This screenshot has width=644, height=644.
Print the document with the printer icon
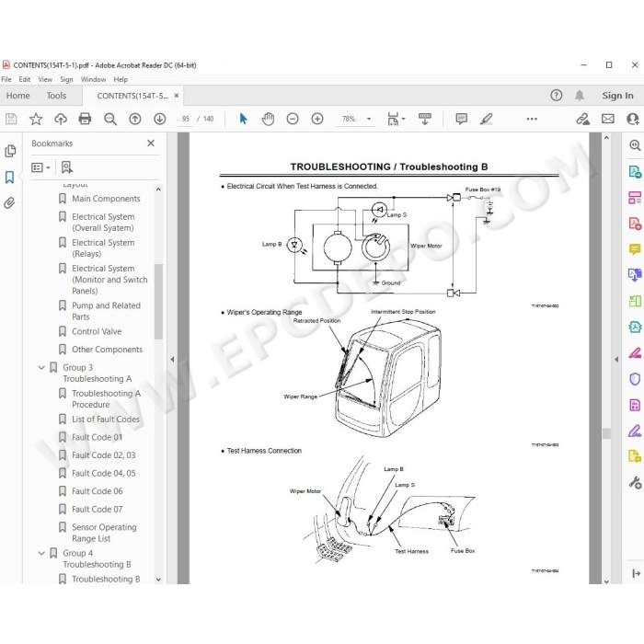click(x=85, y=119)
